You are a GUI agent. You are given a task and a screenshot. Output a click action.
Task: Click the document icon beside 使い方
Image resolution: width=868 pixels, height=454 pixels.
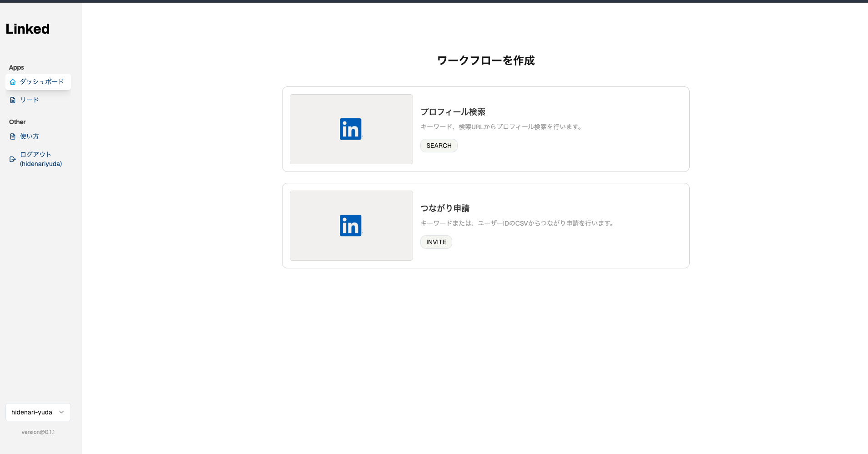pyautogui.click(x=13, y=136)
